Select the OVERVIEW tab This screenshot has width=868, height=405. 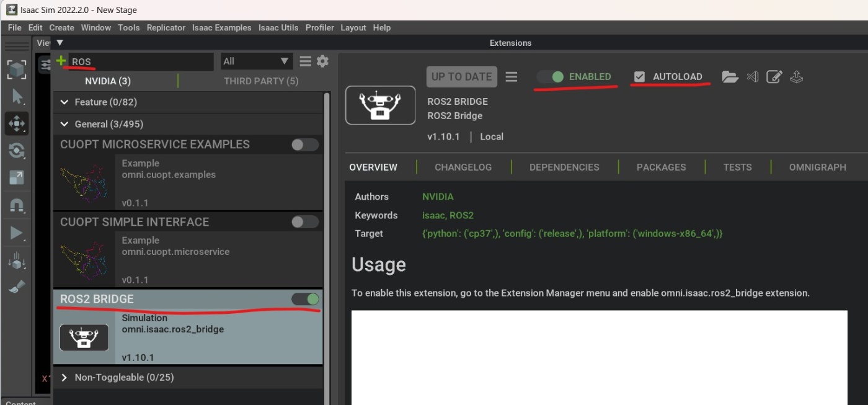point(373,167)
